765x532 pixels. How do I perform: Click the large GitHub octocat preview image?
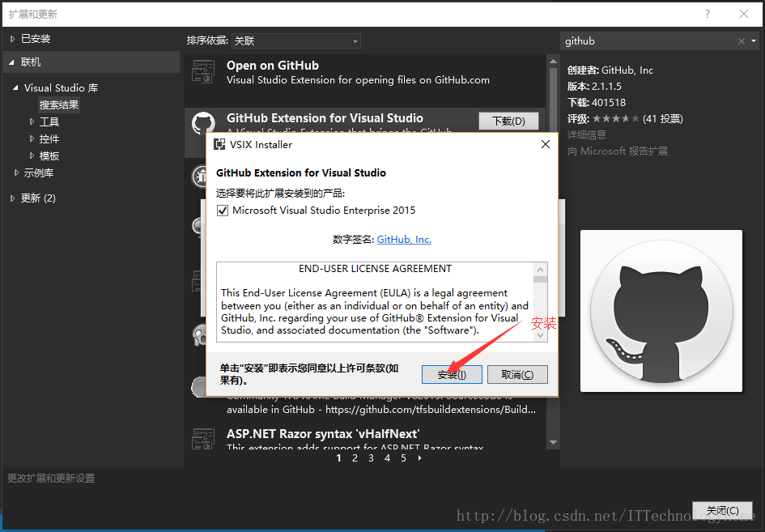(x=661, y=311)
